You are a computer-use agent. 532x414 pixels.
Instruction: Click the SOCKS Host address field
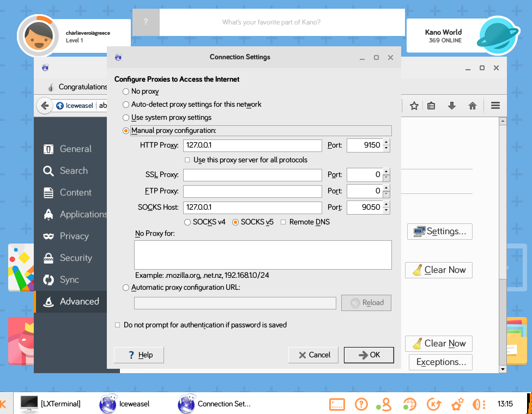[x=252, y=208]
